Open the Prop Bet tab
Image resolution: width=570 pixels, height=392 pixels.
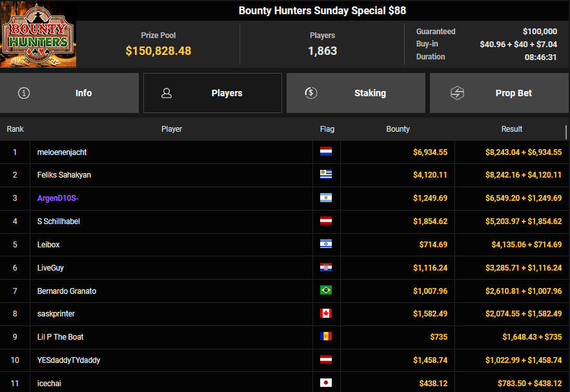point(499,93)
